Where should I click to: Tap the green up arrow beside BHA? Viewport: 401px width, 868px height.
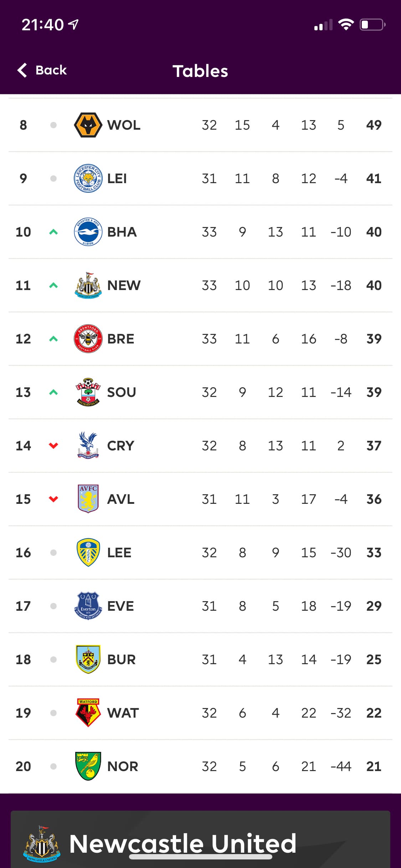(x=53, y=232)
